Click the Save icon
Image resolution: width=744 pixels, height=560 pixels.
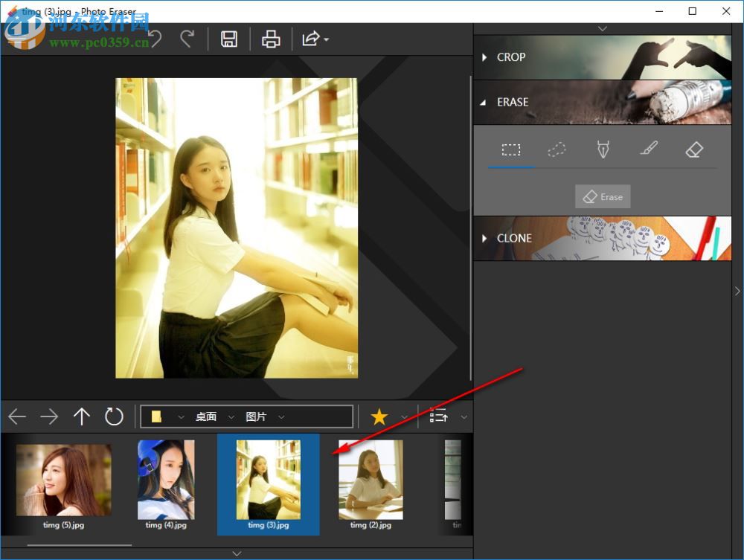[229, 39]
